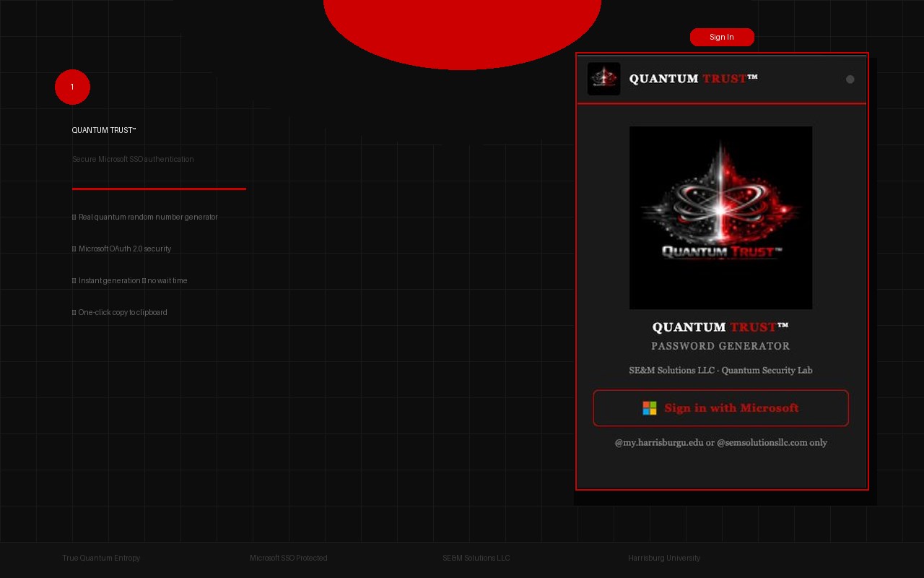The image size is (924, 578).
Task: Click the QUANTUM TRUST heading on left
Action: pos(104,131)
